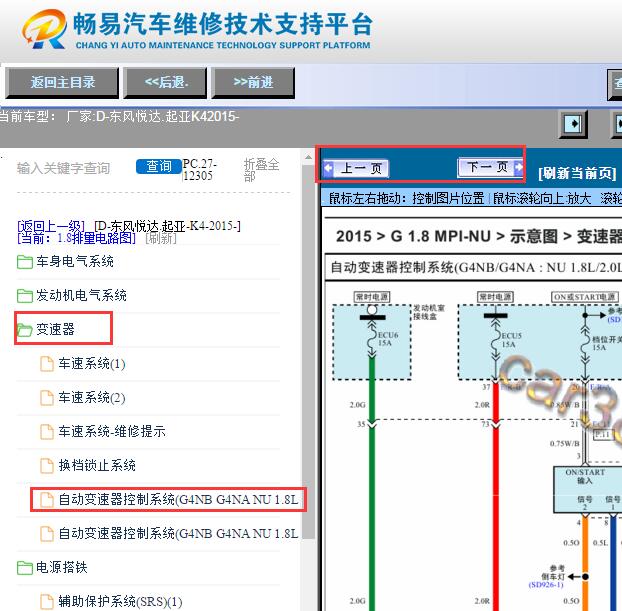The height and width of the screenshot is (611, 622).
Task: Click the 换档锁止系统 page icon
Action: coord(47,466)
